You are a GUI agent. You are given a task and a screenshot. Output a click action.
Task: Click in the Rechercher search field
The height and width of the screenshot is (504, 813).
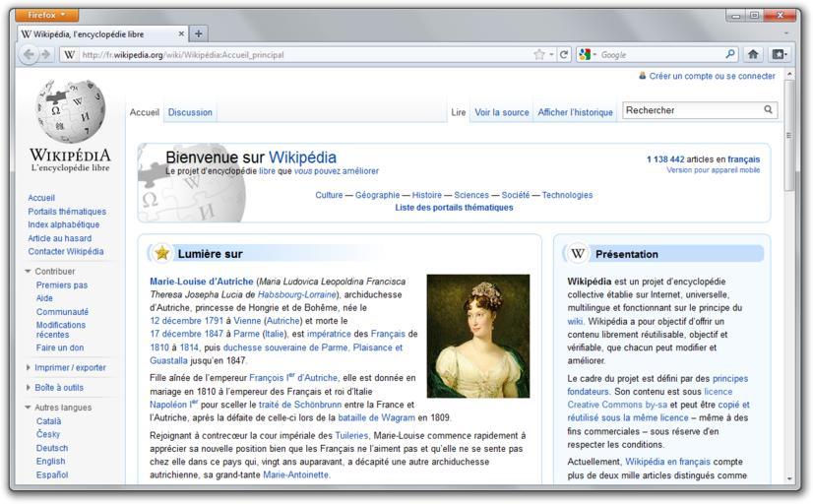pos(692,110)
